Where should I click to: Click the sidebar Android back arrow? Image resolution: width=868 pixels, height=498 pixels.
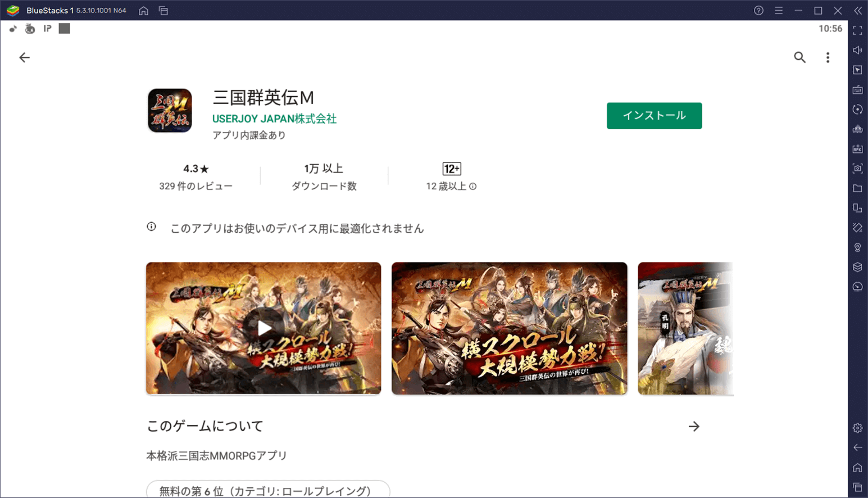point(857,447)
